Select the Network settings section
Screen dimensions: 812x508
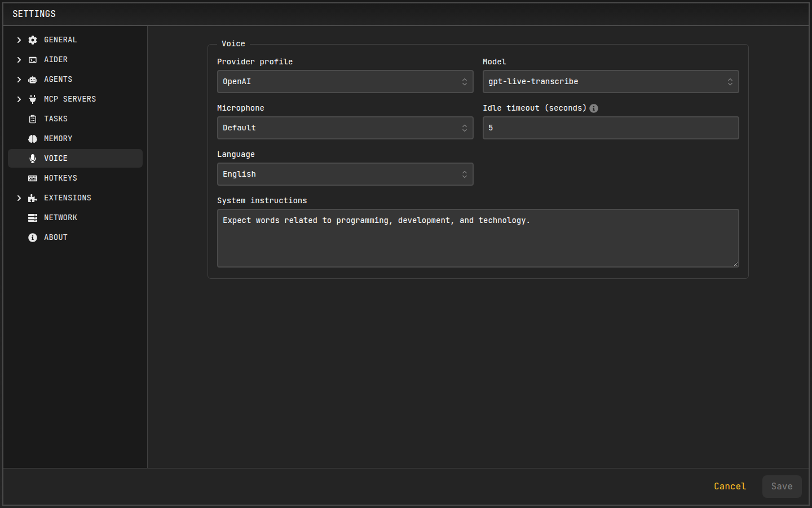tap(75, 218)
